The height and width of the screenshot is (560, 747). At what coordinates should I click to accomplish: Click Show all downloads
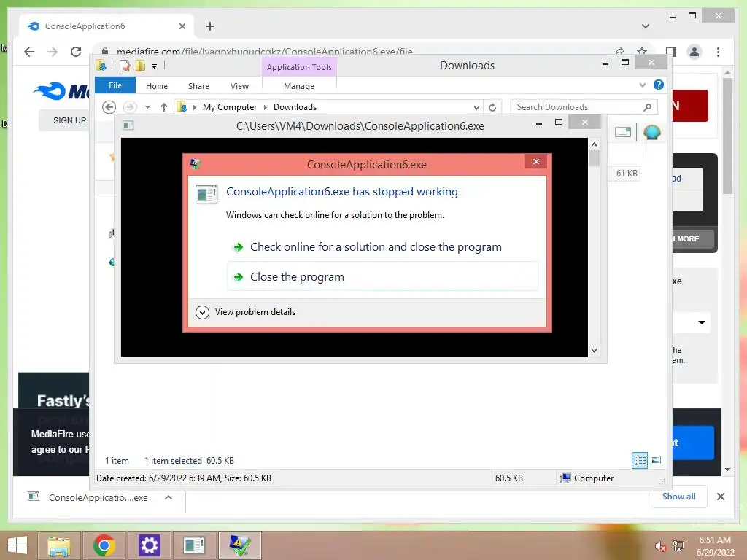coord(678,496)
